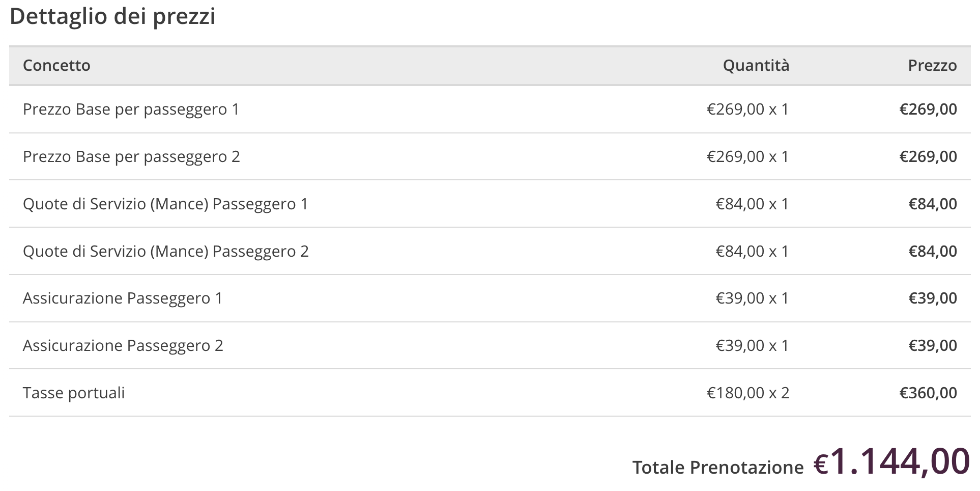
Task: Select Assicurazione Passeggero 2 row label
Action: (123, 346)
